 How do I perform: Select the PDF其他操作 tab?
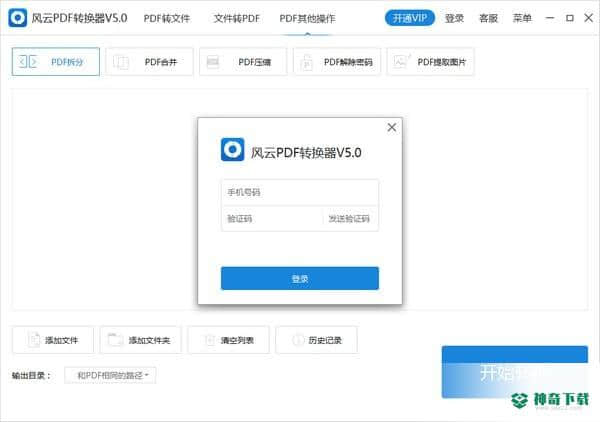coord(307,18)
